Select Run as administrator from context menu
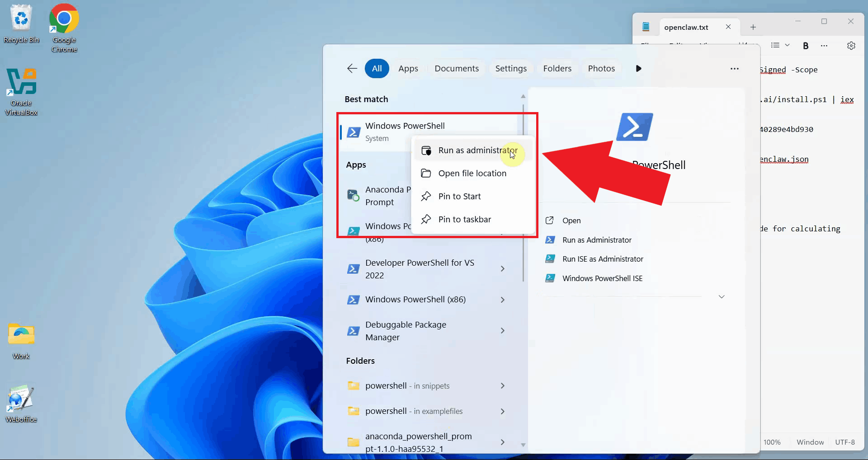 pyautogui.click(x=477, y=150)
